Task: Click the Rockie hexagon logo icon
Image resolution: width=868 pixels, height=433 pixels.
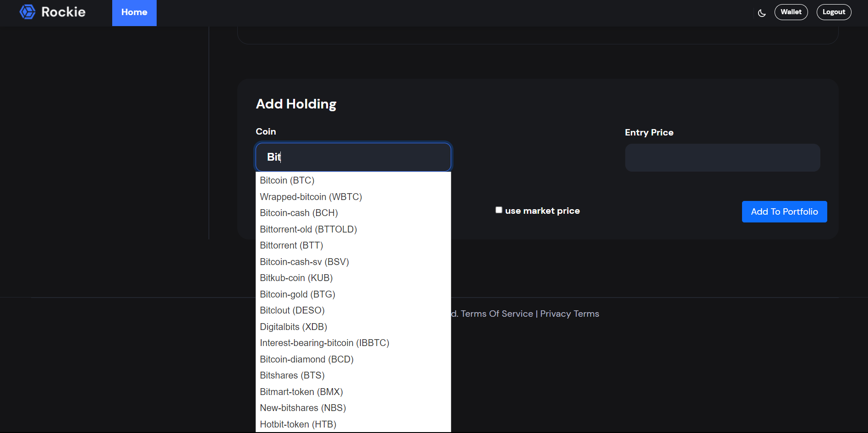Action: coord(27,12)
